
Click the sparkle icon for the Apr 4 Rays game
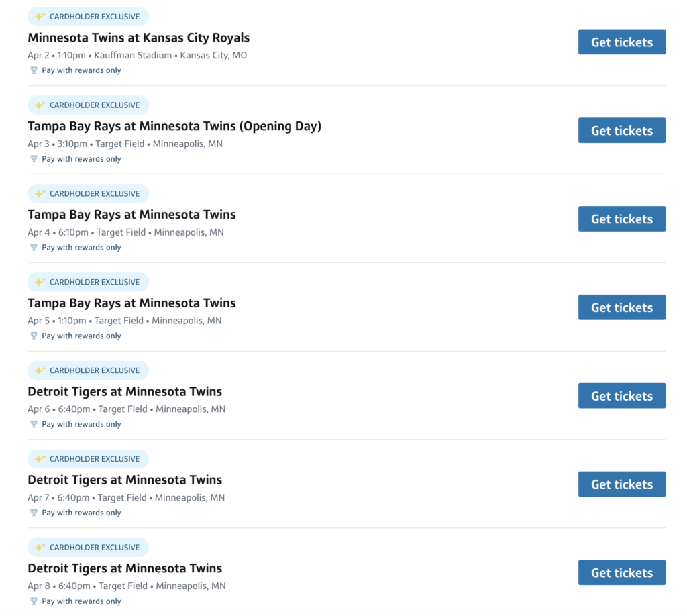point(40,194)
